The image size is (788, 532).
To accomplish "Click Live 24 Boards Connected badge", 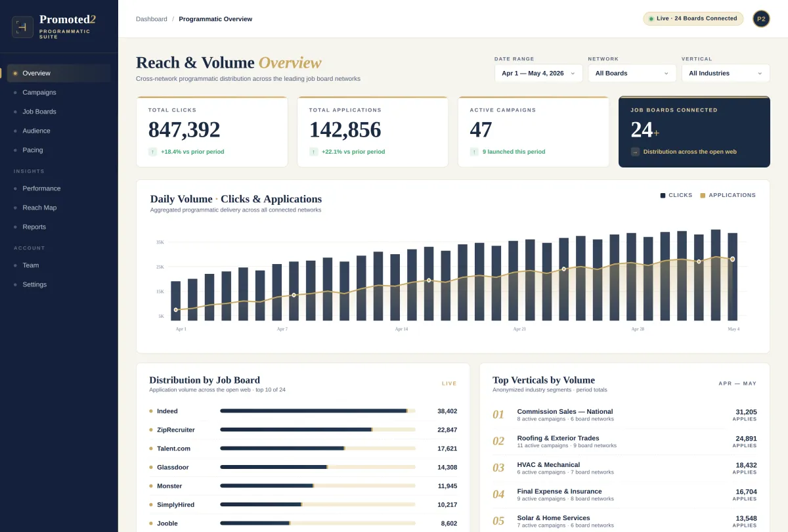I will [693, 18].
